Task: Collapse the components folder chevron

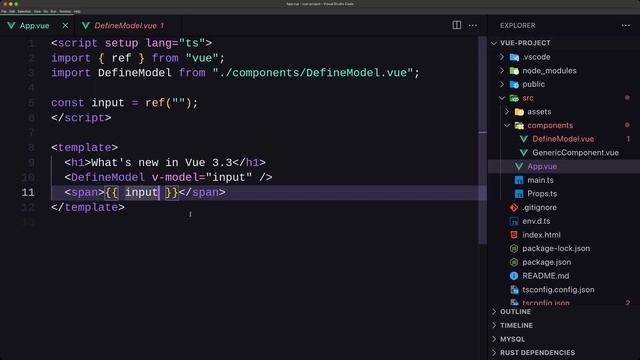Action: tap(507, 125)
